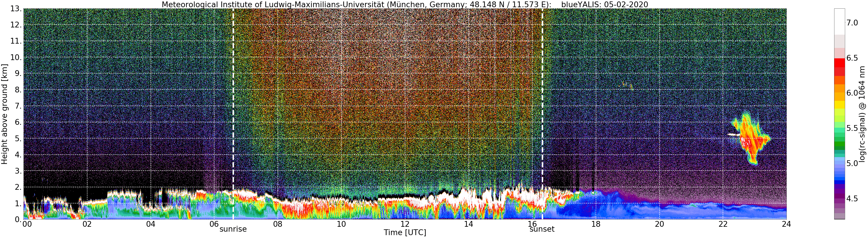Viewport: 868px width, 238px height.
Task: Click the time axis tick label 14
Action: coord(468,224)
